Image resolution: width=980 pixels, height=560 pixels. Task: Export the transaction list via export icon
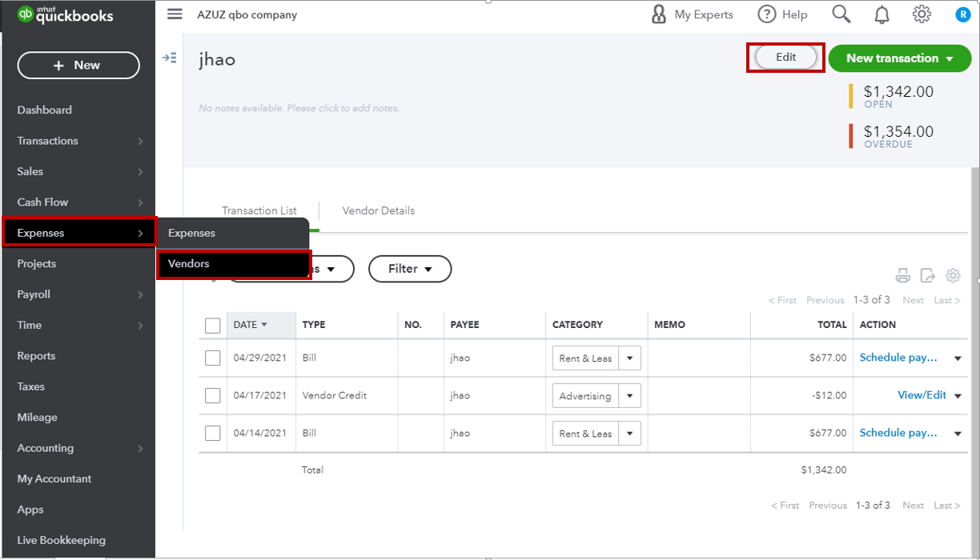(x=928, y=275)
